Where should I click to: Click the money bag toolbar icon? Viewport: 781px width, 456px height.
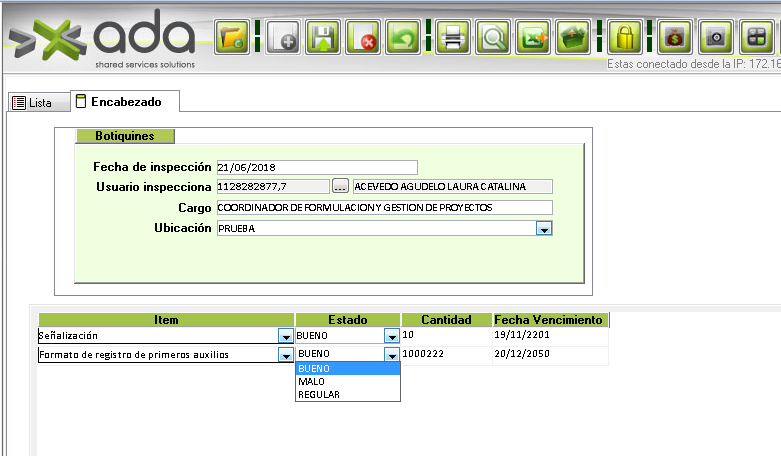[x=672, y=38]
